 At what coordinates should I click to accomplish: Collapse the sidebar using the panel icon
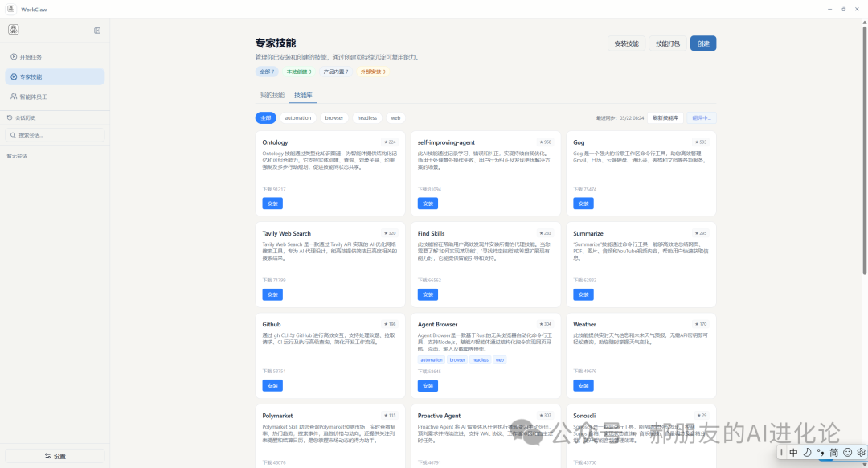[x=97, y=31]
